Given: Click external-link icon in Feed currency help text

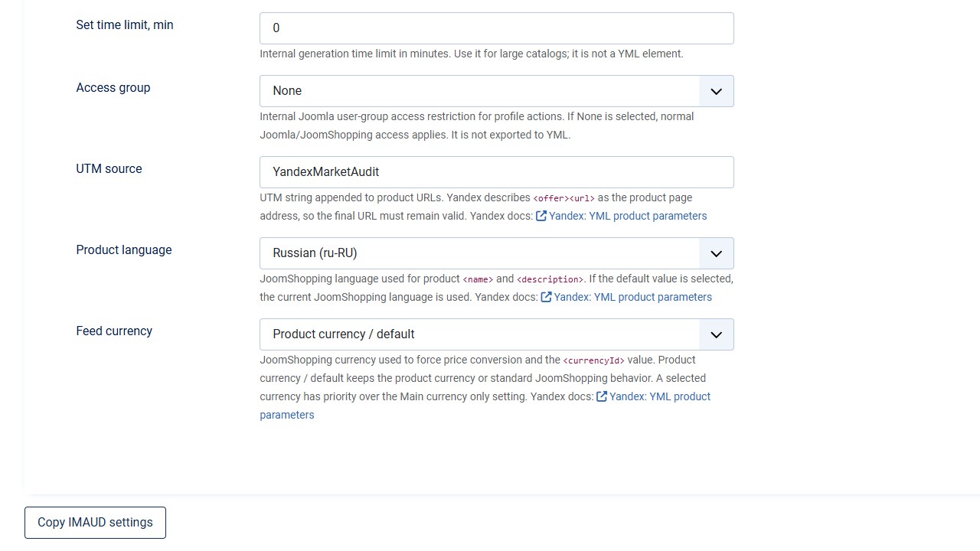Looking at the screenshot, I should (602, 396).
